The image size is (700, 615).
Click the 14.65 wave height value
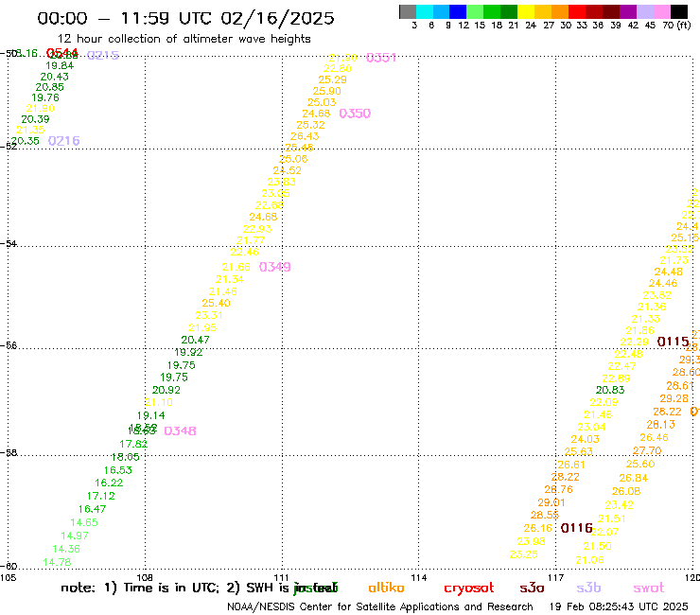click(84, 522)
